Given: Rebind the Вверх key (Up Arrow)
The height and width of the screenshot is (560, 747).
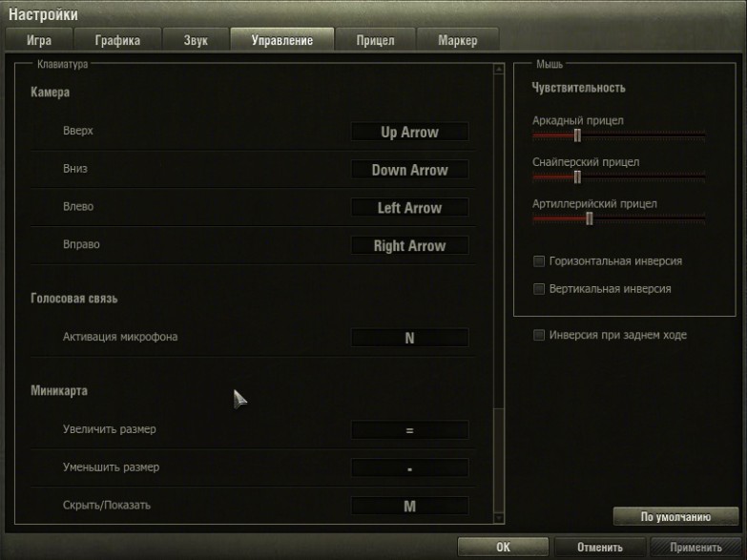Looking at the screenshot, I should [x=409, y=132].
